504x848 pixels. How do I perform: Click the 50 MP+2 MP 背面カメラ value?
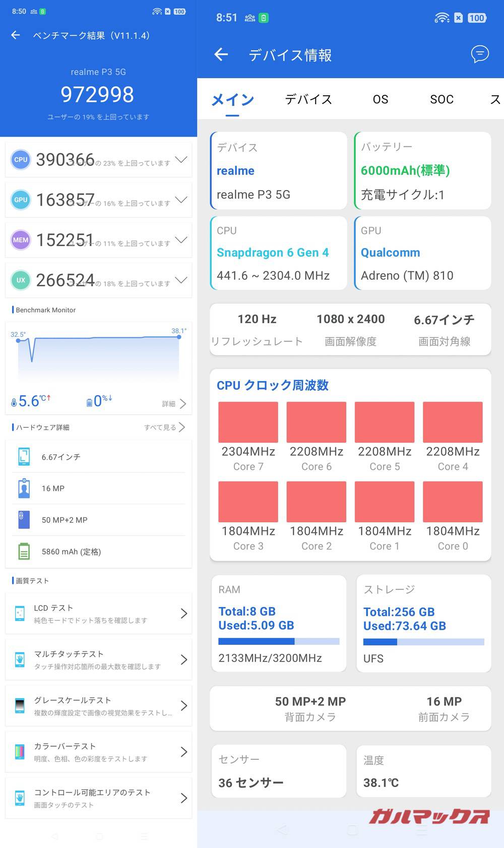point(310,701)
